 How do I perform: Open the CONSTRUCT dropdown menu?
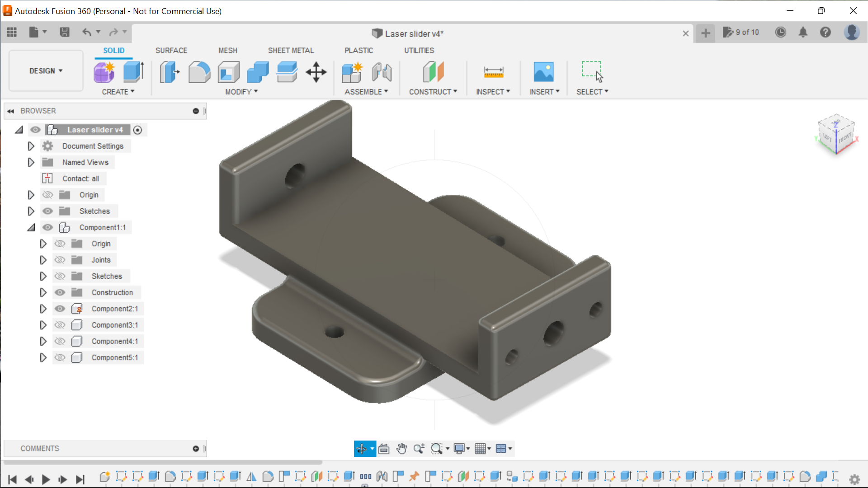point(433,92)
